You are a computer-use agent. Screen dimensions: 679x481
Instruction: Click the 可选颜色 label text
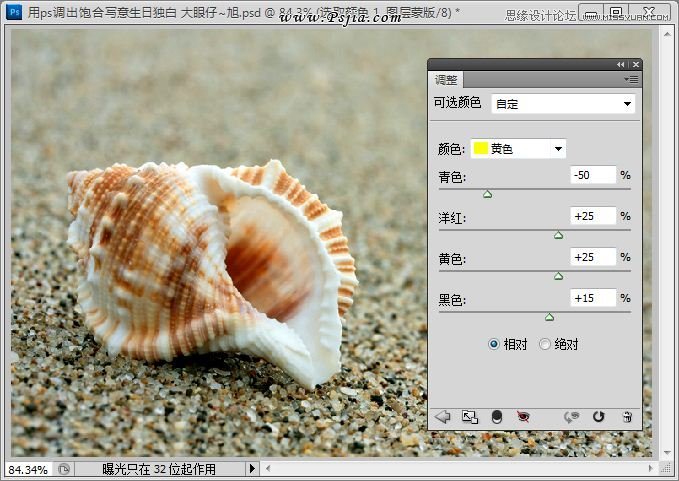click(457, 103)
